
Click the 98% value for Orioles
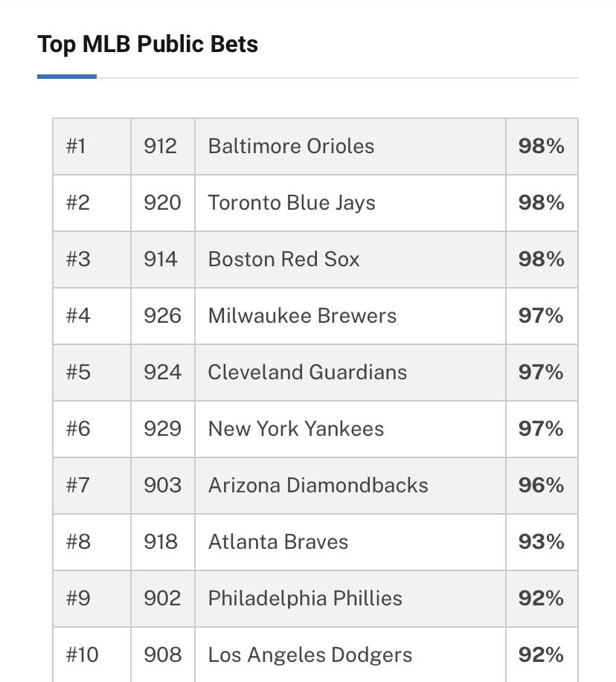click(x=541, y=146)
